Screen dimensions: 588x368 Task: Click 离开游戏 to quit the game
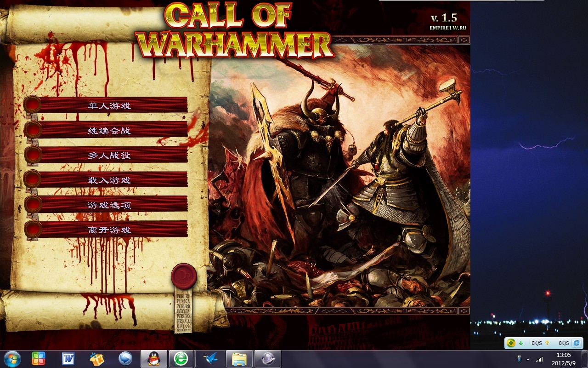click(x=109, y=230)
